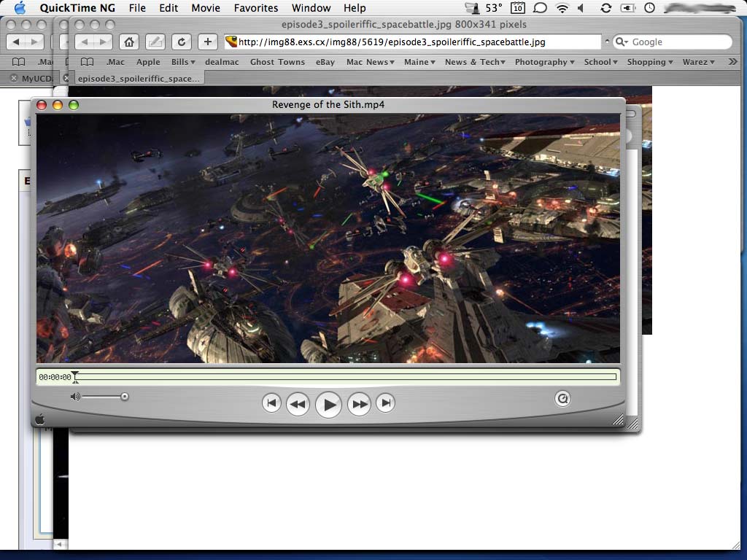Open the eBay bookmark
The width and height of the screenshot is (747, 560).
[x=325, y=62]
